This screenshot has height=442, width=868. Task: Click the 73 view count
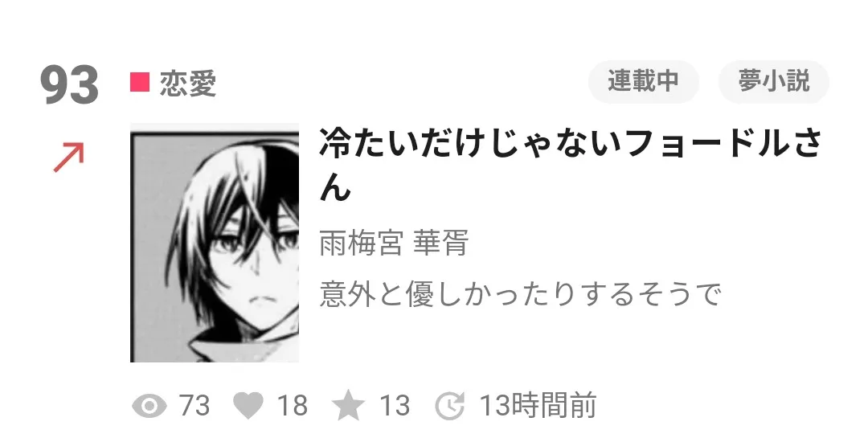(194, 406)
